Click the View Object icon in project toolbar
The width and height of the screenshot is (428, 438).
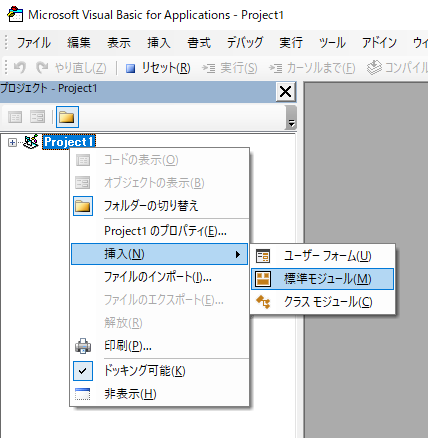coord(37,117)
